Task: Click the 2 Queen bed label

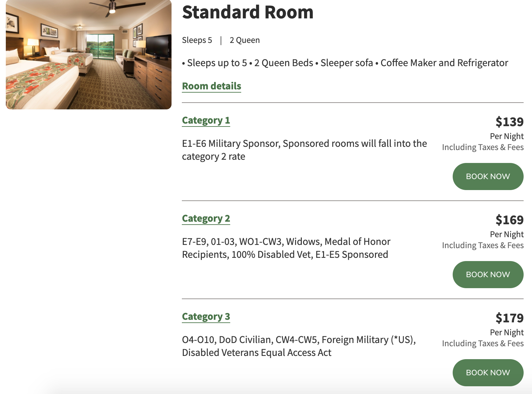Action: (x=245, y=40)
